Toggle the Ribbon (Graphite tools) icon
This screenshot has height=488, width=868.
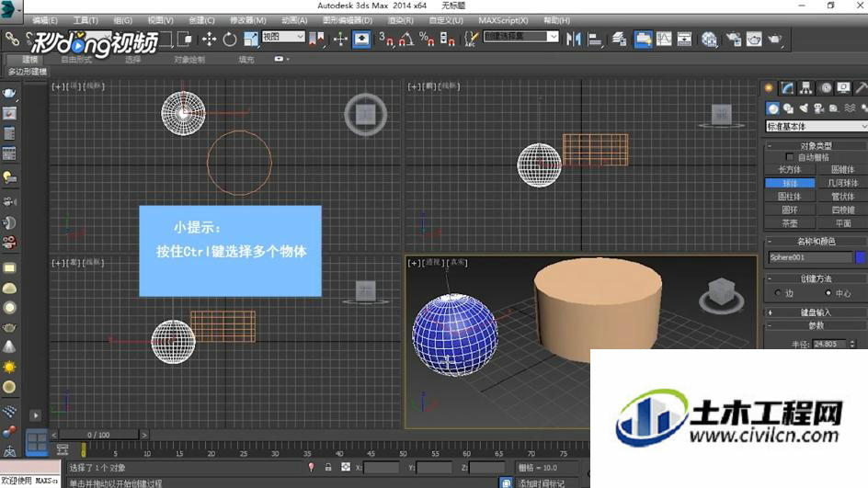pyautogui.click(x=643, y=39)
